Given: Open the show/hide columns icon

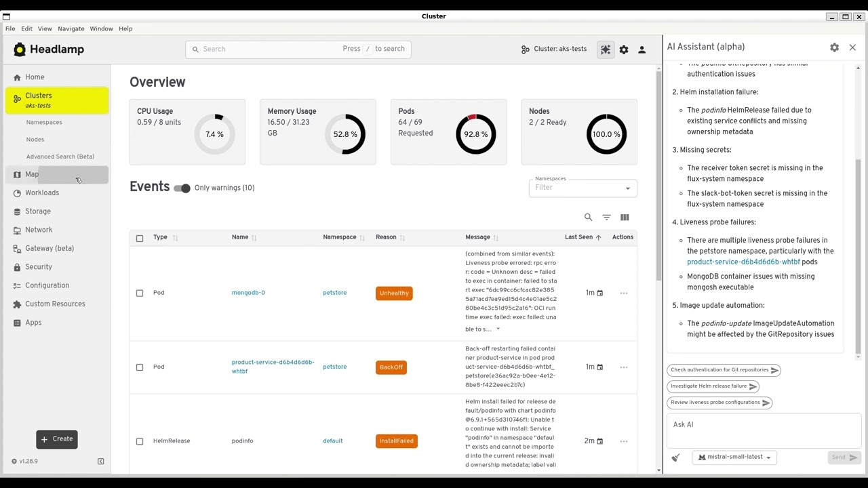Looking at the screenshot, I should pyautogui.click(x=625, y=218).
